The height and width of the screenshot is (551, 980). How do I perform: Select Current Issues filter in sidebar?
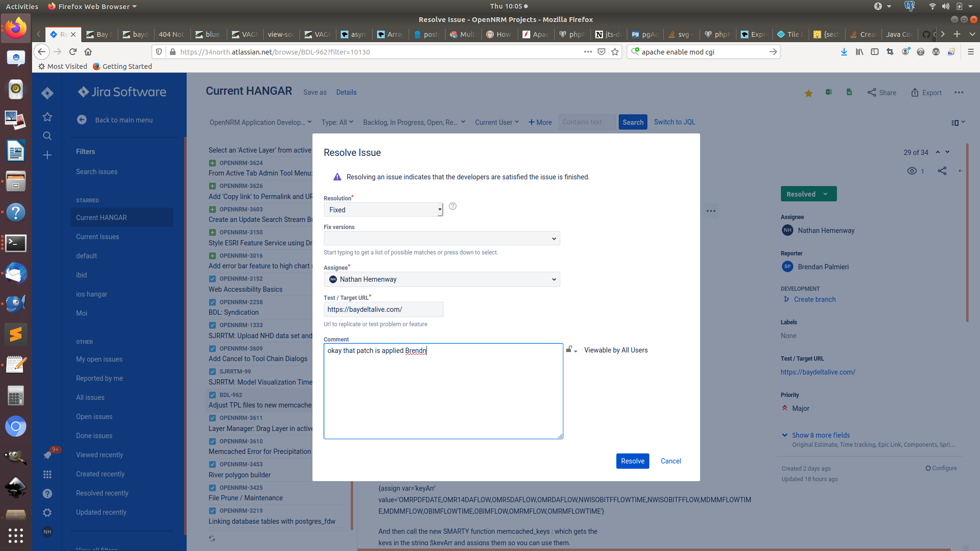[x=97, y=237]
